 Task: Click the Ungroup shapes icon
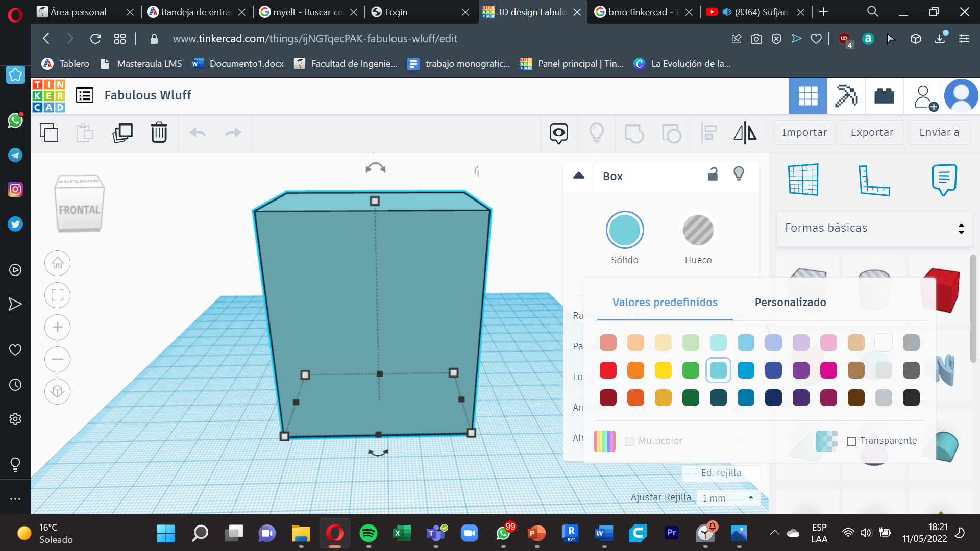coord(671,133)
